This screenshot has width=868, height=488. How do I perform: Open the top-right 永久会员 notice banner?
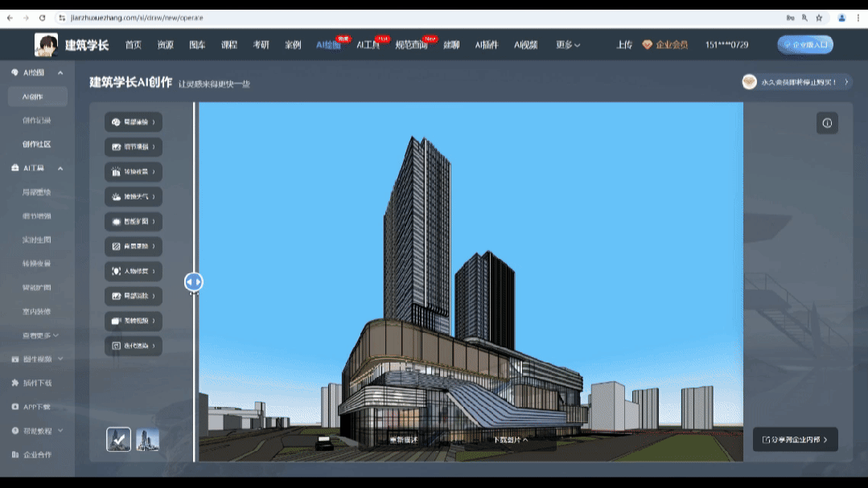pos(796,83)
